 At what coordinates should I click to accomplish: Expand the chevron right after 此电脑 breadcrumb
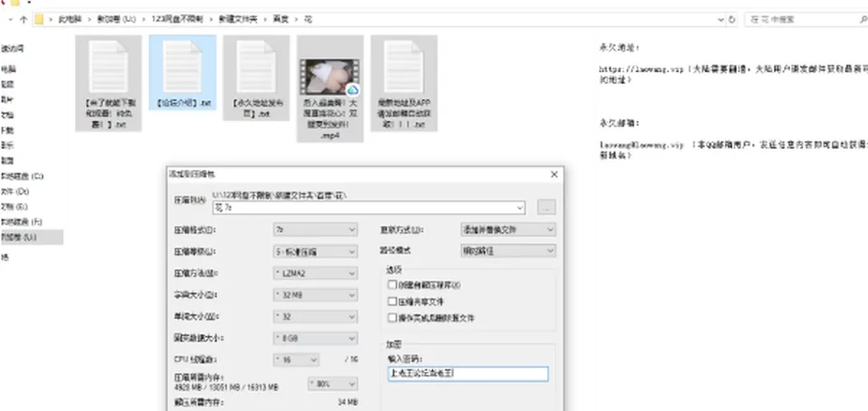point(90,19)
